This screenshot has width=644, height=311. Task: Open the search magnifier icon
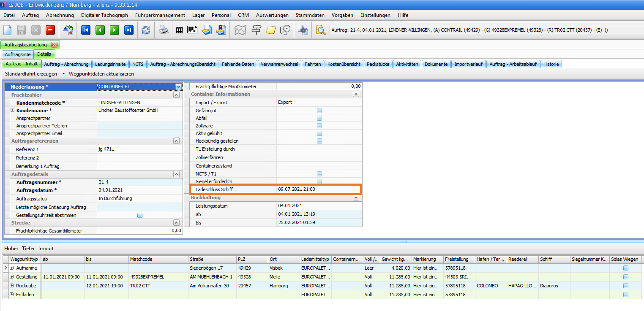pyautogui.click(x=321, y=30)
